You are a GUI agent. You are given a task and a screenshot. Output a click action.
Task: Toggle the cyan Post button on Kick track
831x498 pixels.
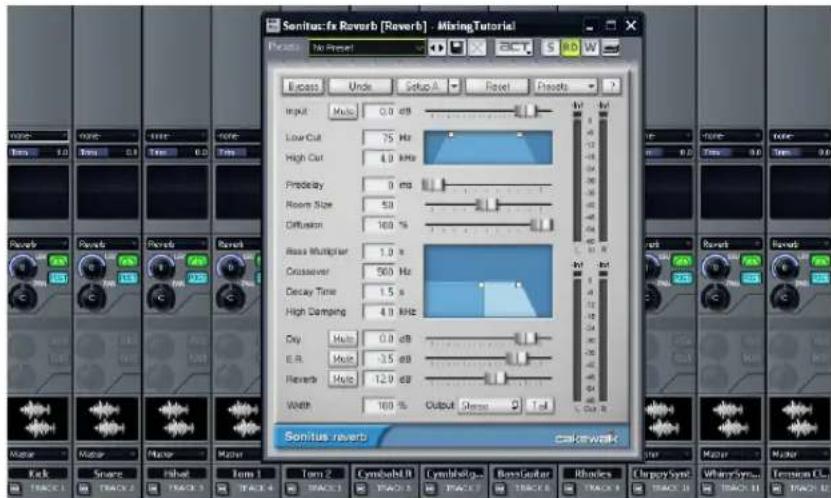coord(58,278)
